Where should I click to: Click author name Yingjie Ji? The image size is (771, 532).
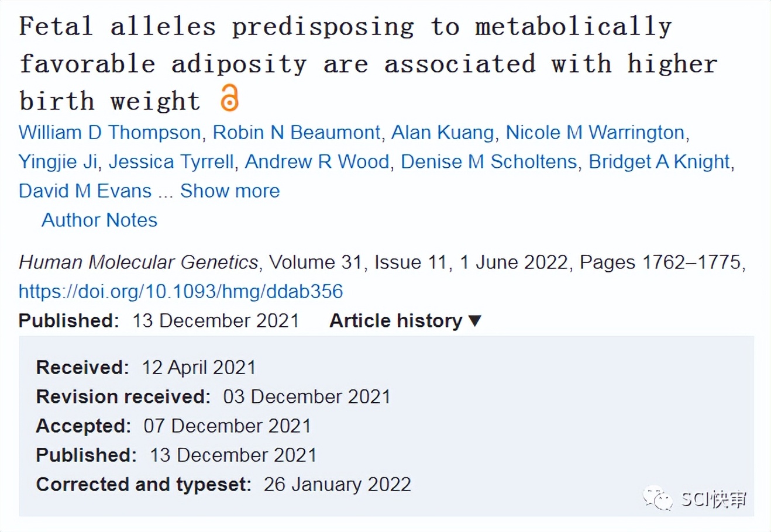point(57,161)
